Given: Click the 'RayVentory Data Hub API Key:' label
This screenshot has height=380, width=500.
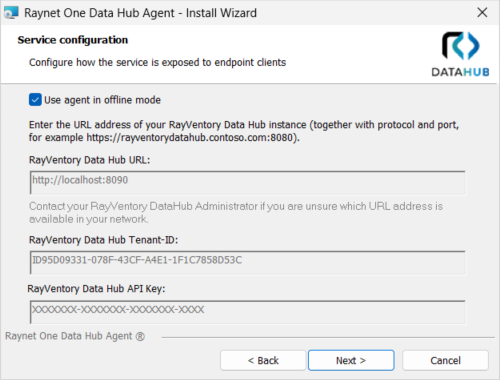Looking at the screenshot, I should [x=96, y=289].
